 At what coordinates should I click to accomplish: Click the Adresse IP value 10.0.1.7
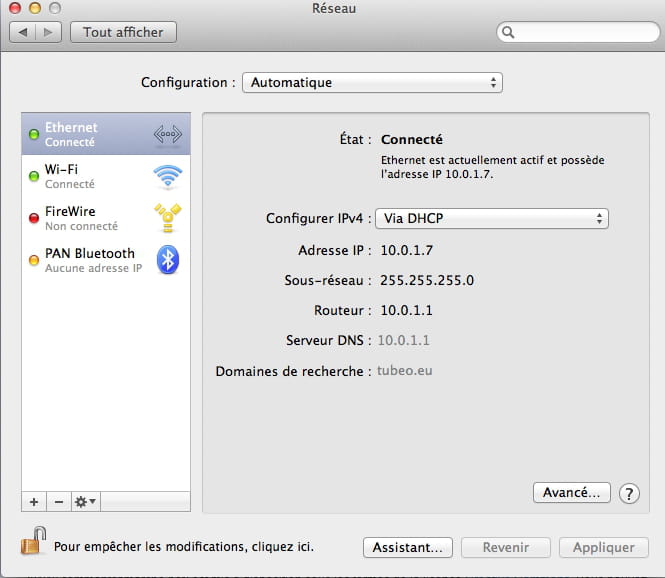point(406,251)
